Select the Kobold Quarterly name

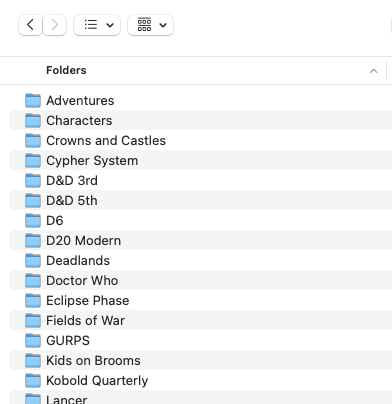pos(97,381)
